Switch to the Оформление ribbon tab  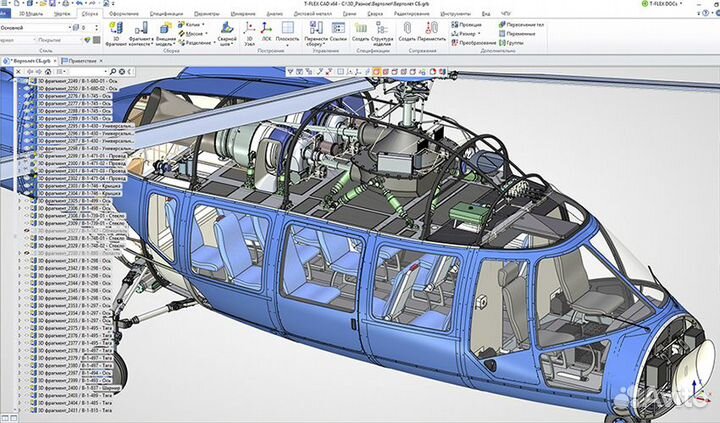point(124,14)
